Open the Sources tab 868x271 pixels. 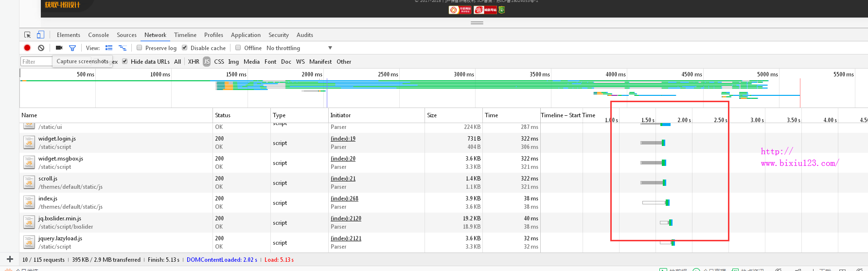point(126,35)
